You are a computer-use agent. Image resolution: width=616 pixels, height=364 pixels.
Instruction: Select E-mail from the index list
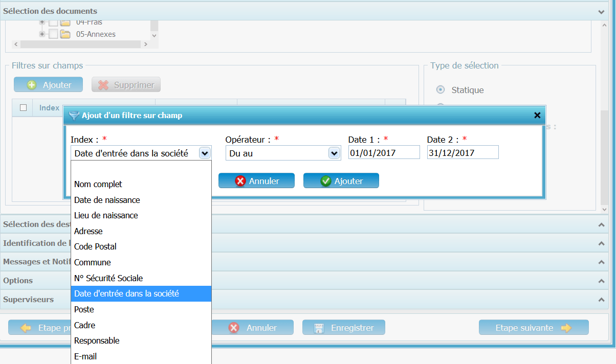(x=85, y=356)
